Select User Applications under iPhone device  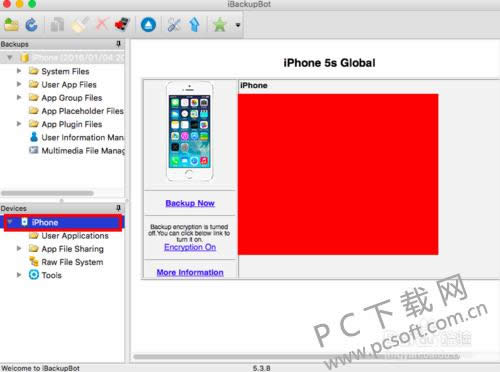point(75,236)
